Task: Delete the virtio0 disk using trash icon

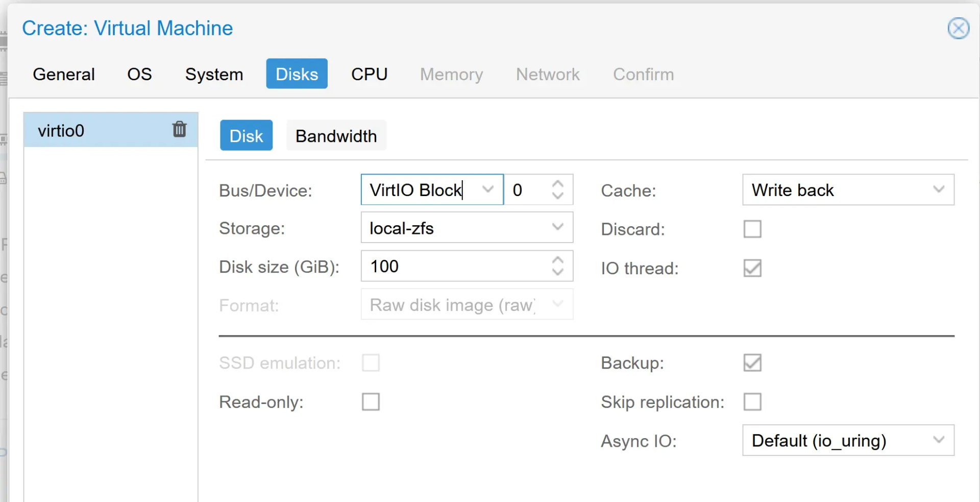Action: [179, 129]
